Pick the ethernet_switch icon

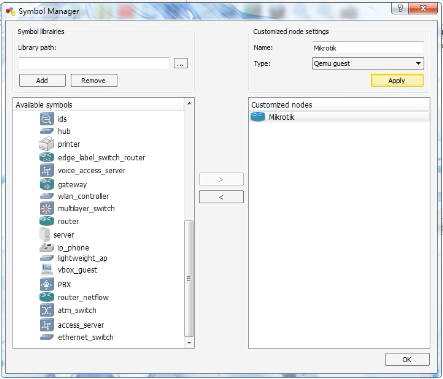click(47, 337)
